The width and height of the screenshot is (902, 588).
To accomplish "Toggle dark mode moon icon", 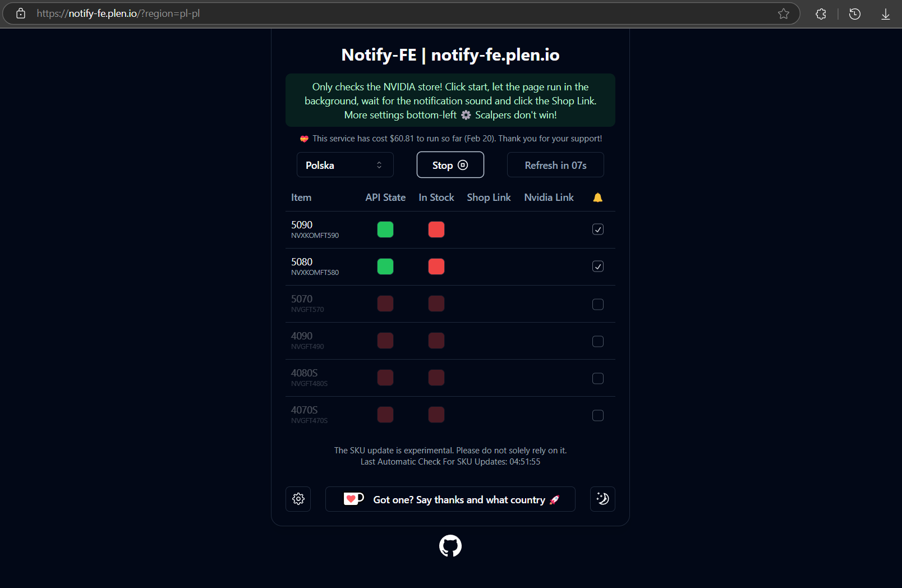I will click(x=602, y=499).
